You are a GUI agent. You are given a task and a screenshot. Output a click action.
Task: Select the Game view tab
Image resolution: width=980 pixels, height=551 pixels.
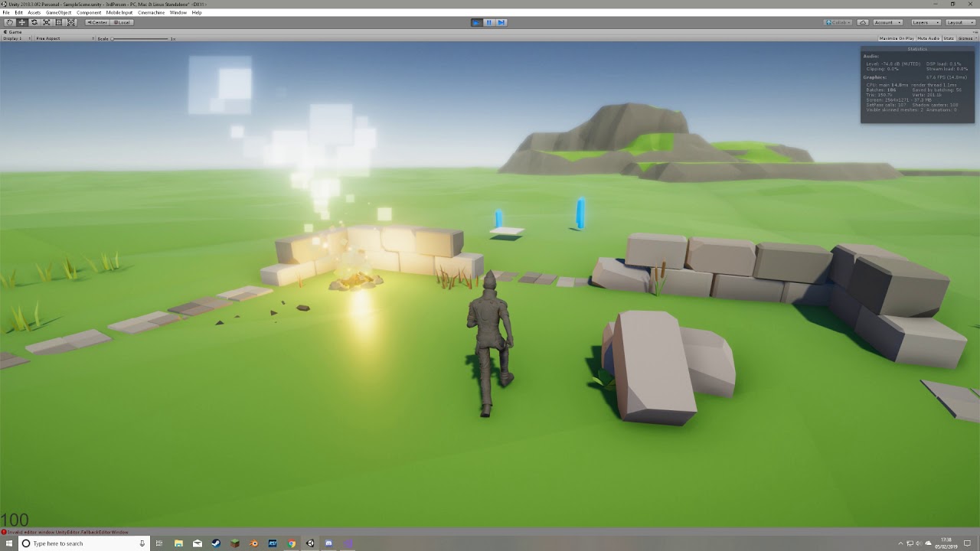[x=14, y=32]
